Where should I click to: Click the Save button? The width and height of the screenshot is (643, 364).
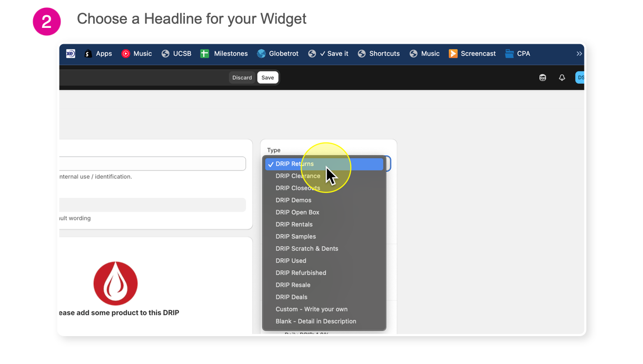(x=268, y=77)
